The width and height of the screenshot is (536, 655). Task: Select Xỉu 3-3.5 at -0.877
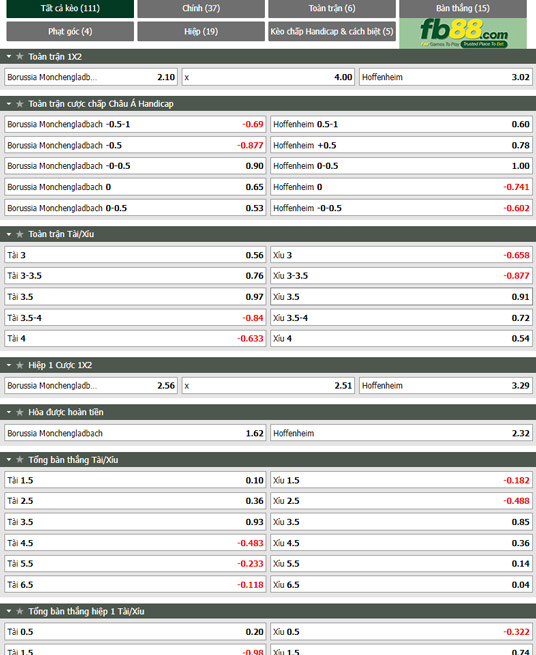tap(401, 276)
